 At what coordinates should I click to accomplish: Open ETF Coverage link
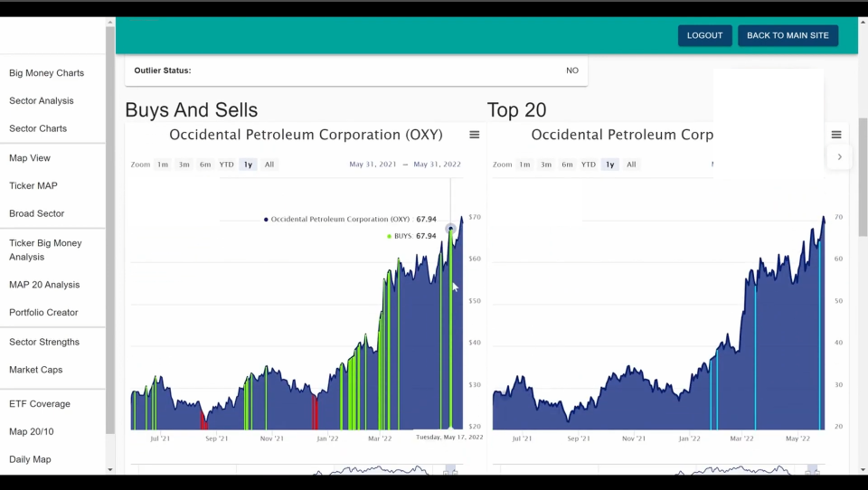[39, 404]
